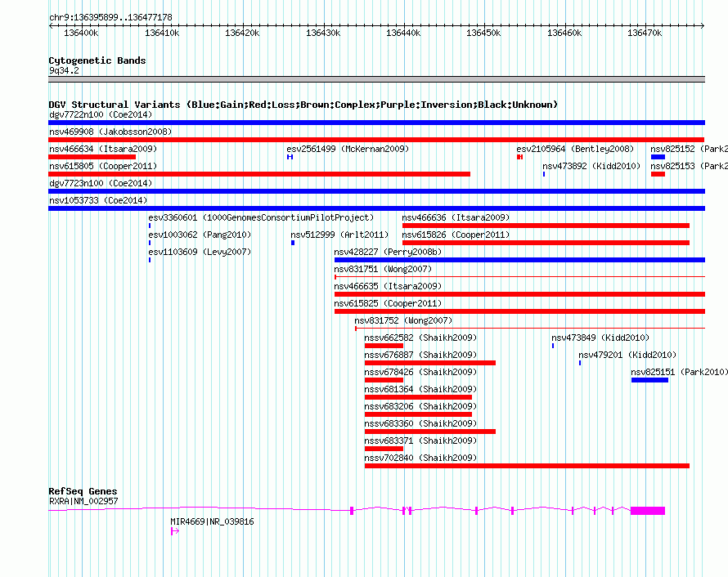This screenshot has width=728, height=577.
Task: Click esv3360601 1000GenomesConsortiumPilotProject label
Action: point(261,217)
